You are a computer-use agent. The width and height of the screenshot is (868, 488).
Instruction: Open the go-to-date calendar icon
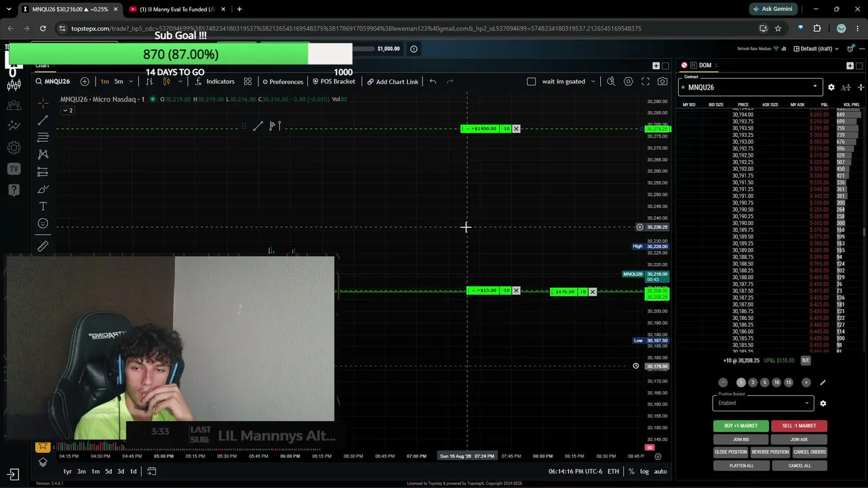point(152,472)
